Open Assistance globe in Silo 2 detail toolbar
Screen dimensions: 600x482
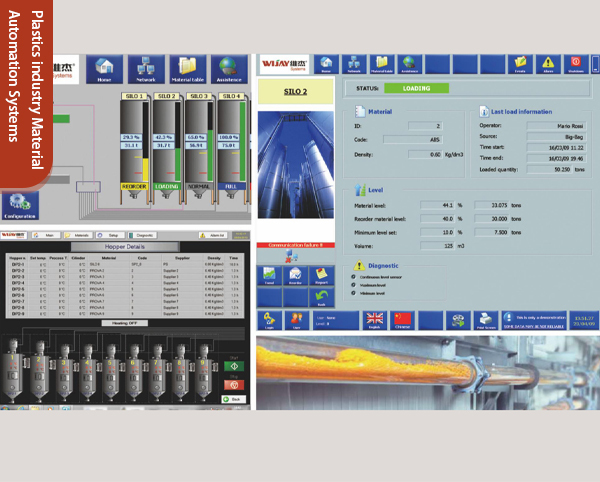pyautogui.click(x=409, y=64)
